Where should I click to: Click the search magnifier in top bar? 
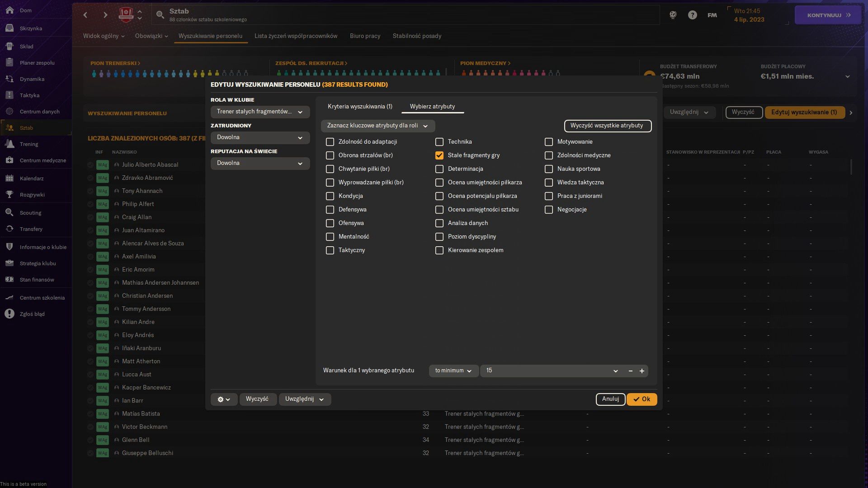[x=160, y=15]
